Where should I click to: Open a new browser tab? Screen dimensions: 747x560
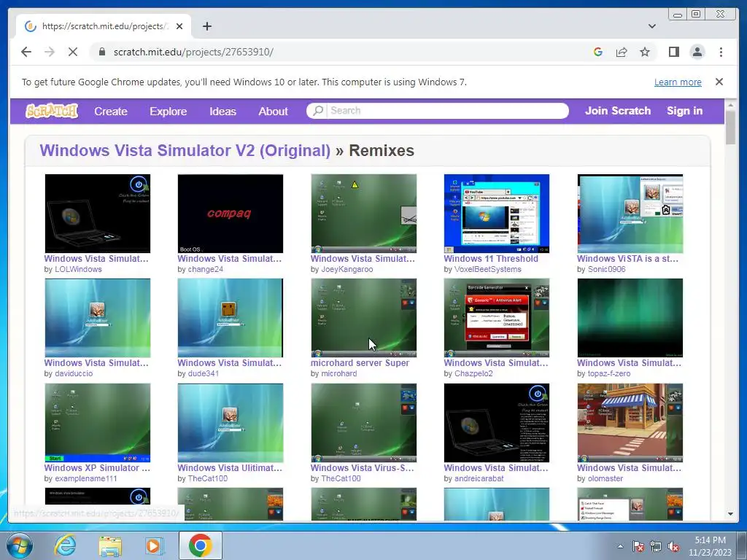pyautogui.click(x=206, y=26)
